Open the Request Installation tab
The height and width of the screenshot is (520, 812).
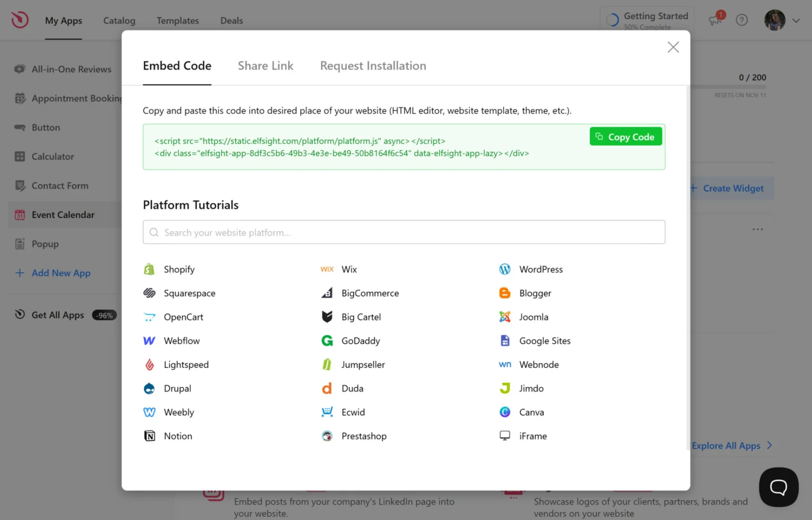[373, 66]
